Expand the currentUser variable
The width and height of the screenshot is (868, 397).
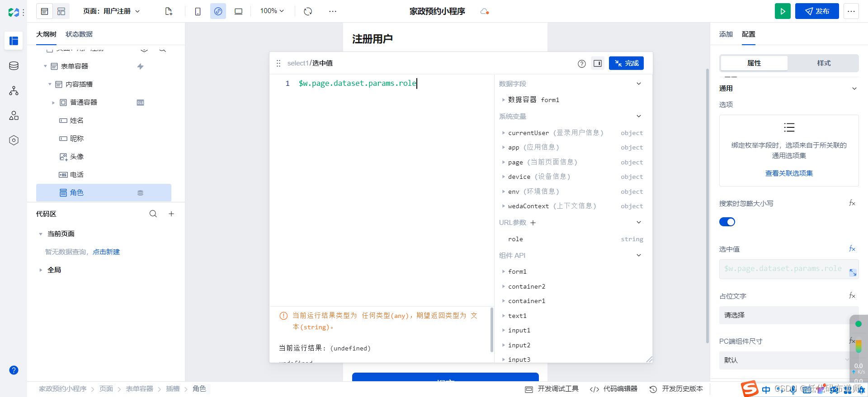click(x=503, y=133)
